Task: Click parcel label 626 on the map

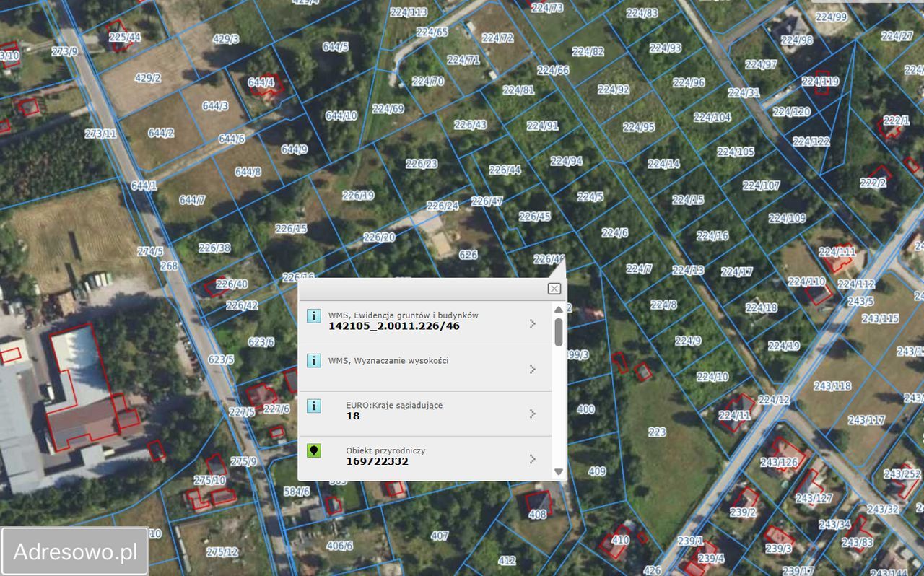Action: point(468,255)
